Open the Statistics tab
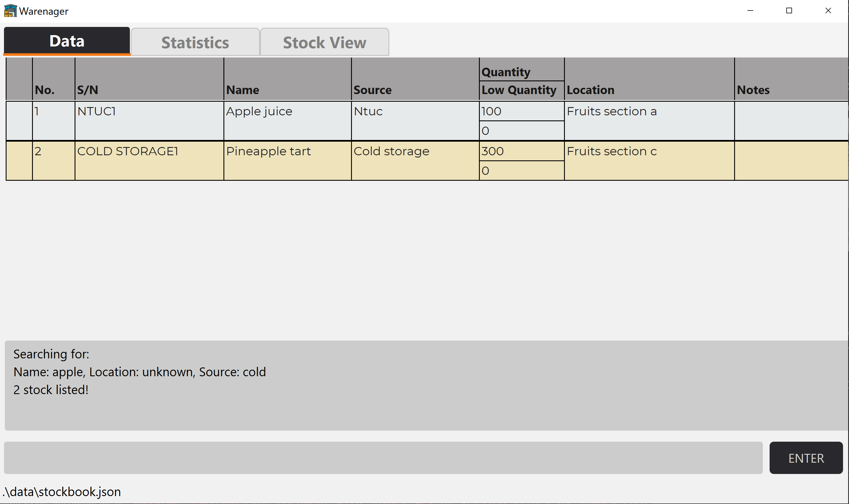Image resolution: width=849 pixels, height=504 pixels. (195, 42)
